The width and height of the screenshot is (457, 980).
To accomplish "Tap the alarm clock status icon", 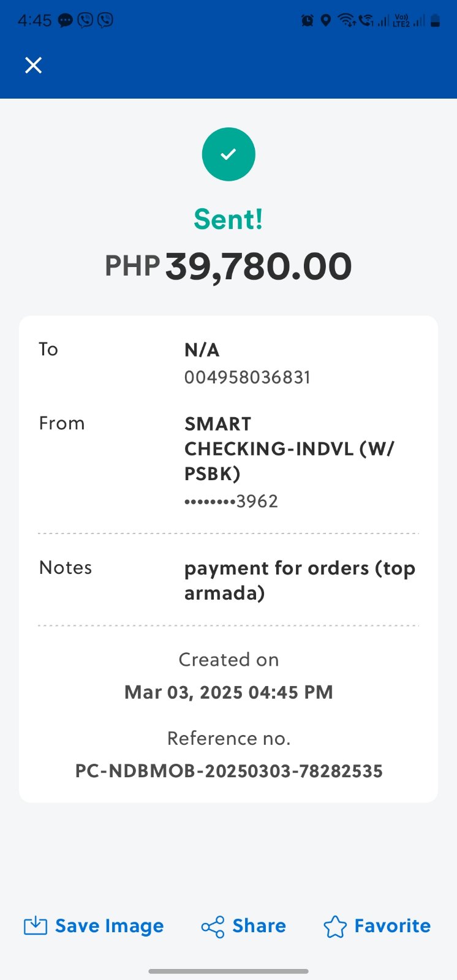I will [307, 21].
